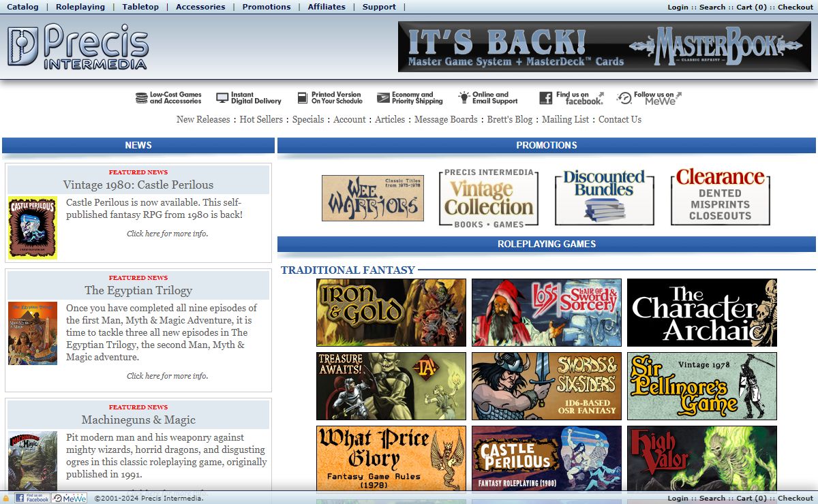Open the Articles page
This screenshot has height=504, width=818.
[390, 119]
